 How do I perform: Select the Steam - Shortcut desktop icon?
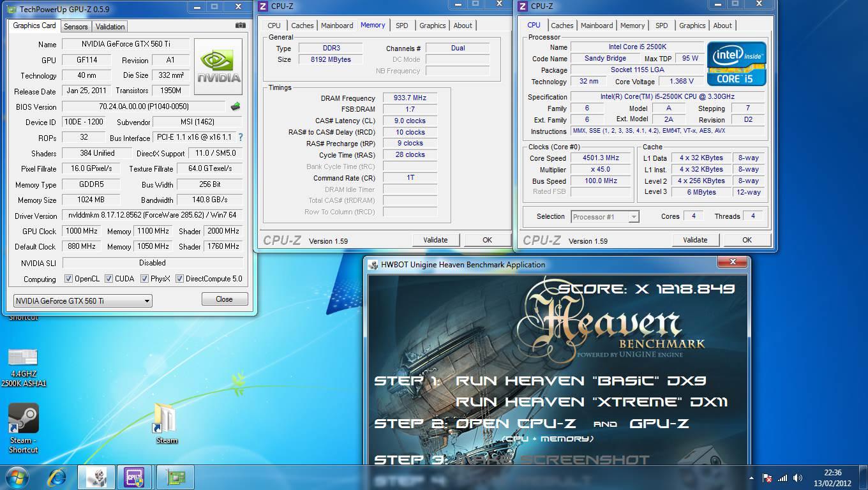click(x=24, y=428)
